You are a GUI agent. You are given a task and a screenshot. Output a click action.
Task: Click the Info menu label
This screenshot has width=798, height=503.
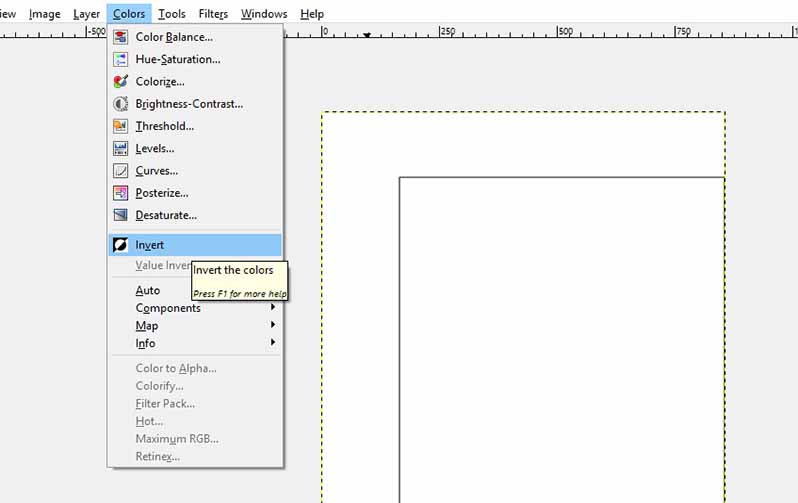[x=145, y=343]
